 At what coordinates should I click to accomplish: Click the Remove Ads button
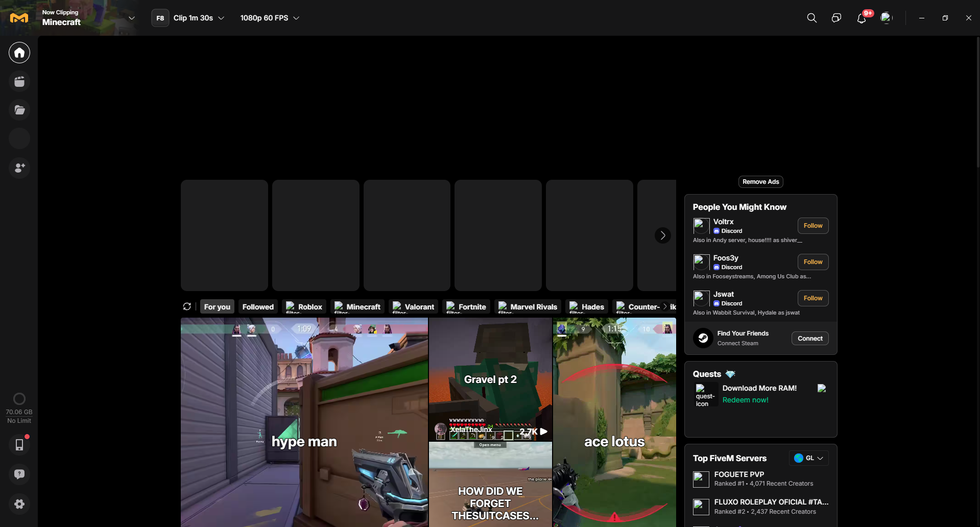coord(760,182)
